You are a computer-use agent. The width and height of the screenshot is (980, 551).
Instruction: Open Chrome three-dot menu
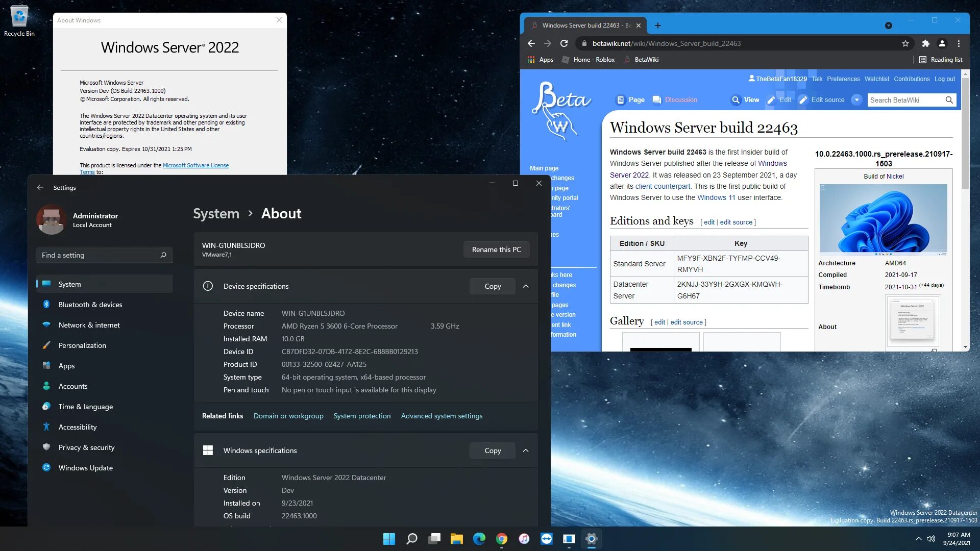click(959, 43)
